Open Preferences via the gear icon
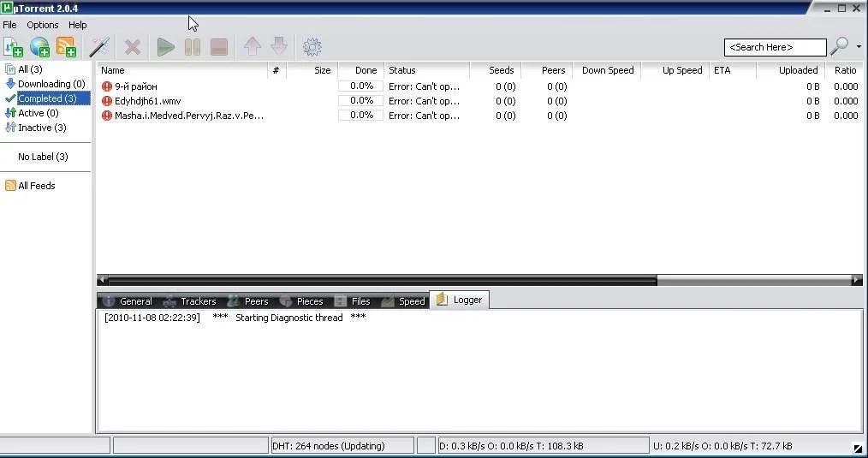The height and width of the screenshot is (458, 868). point(312,47)
